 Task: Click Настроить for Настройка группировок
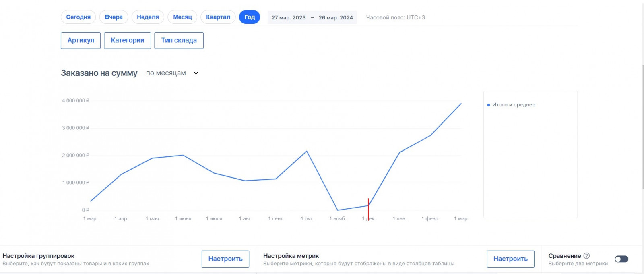(225, 259)
